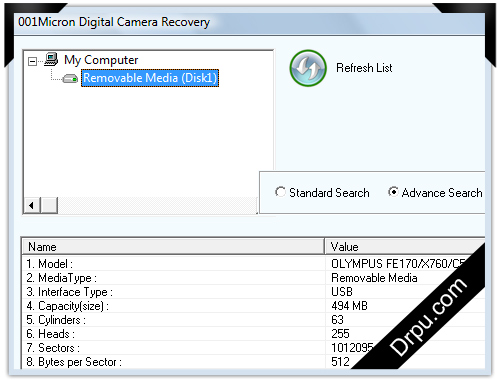Click the Value column header
Screen dimensions: 500x380
(405, 247)
